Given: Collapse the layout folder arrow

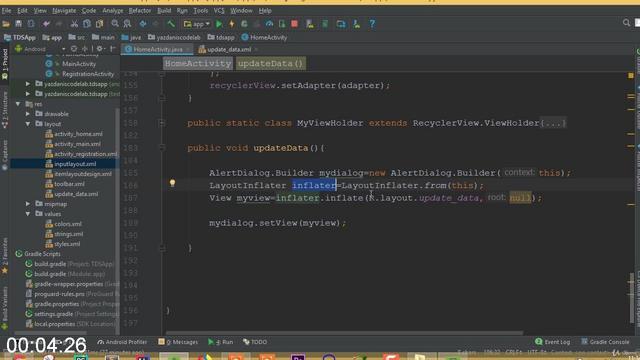Looking at the screenshot, I should [28, 124].
